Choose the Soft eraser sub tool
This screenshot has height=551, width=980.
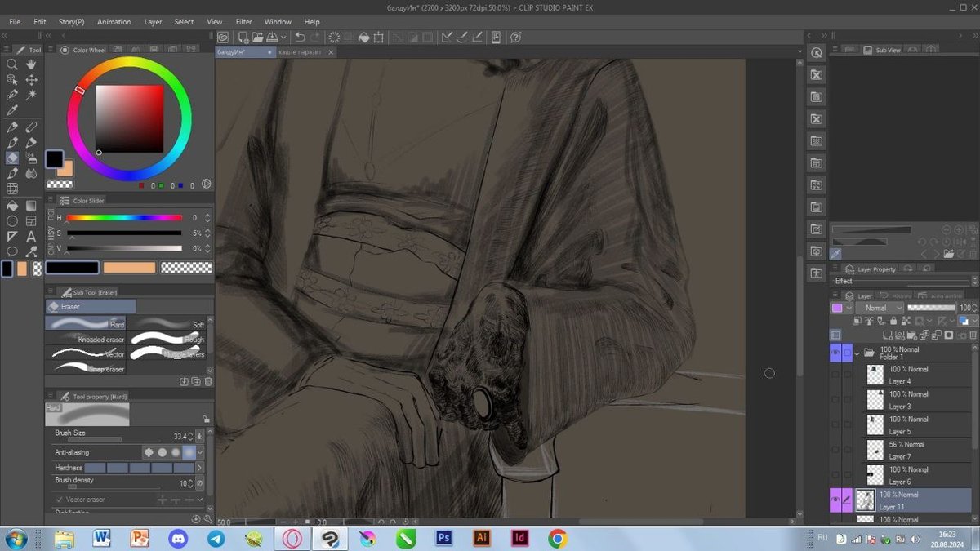point(167,323)
